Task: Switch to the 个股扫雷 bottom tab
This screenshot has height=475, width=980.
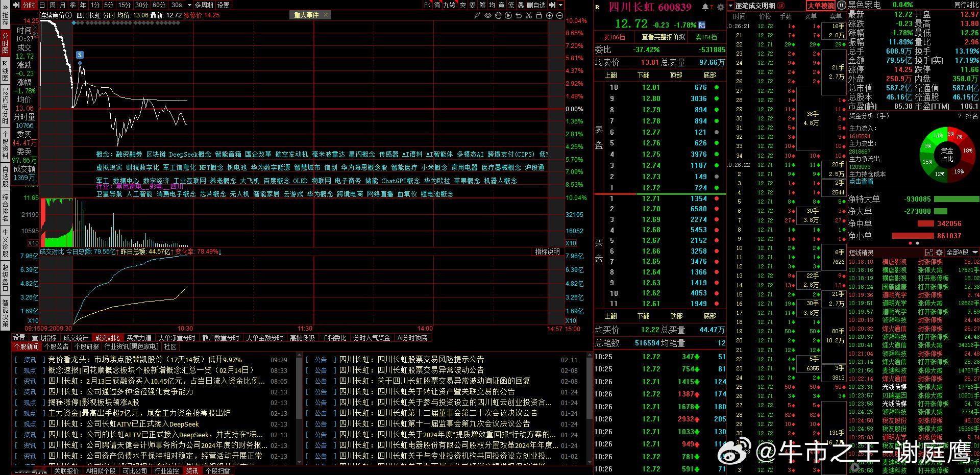Action: (217, 471)
